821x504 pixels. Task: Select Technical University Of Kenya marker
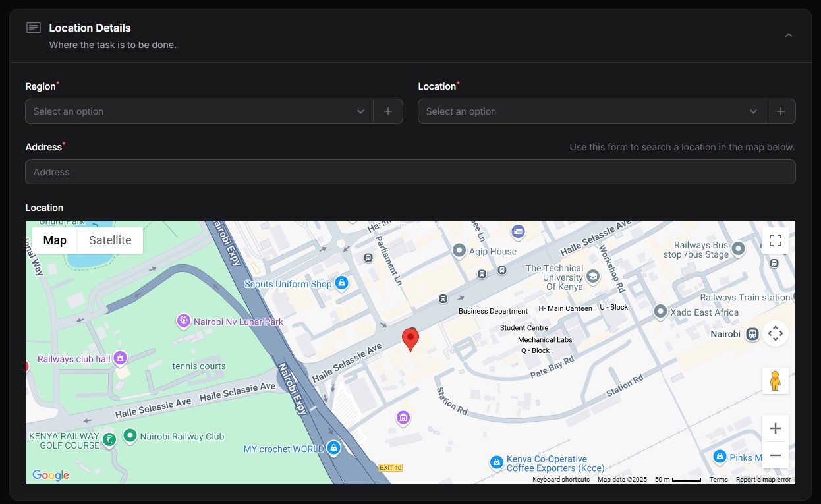coord(592,277)
